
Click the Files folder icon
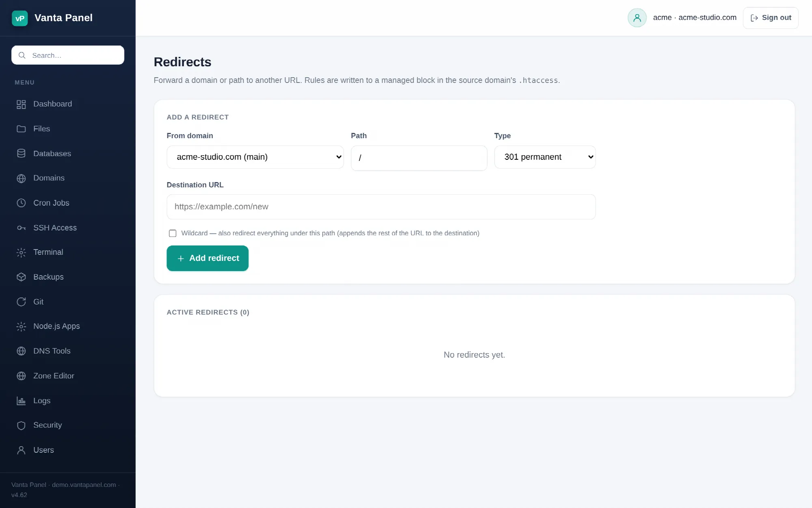pyautogui.click(x=21, y=129)
